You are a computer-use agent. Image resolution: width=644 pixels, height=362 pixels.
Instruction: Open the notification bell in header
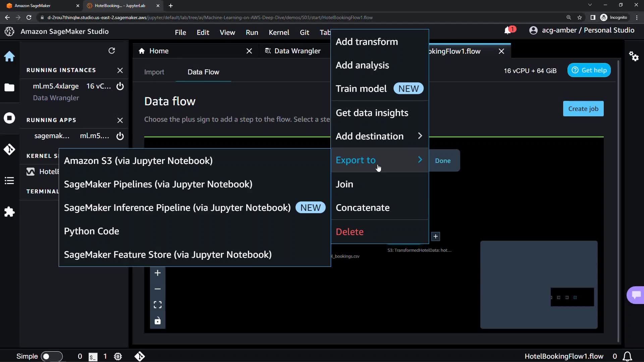[508, 31]
